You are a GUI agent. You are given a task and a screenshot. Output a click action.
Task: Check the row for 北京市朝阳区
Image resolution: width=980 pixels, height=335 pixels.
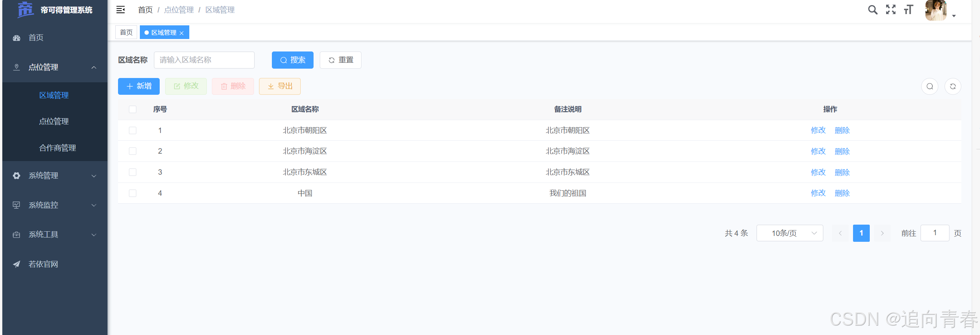coord(132,130)
